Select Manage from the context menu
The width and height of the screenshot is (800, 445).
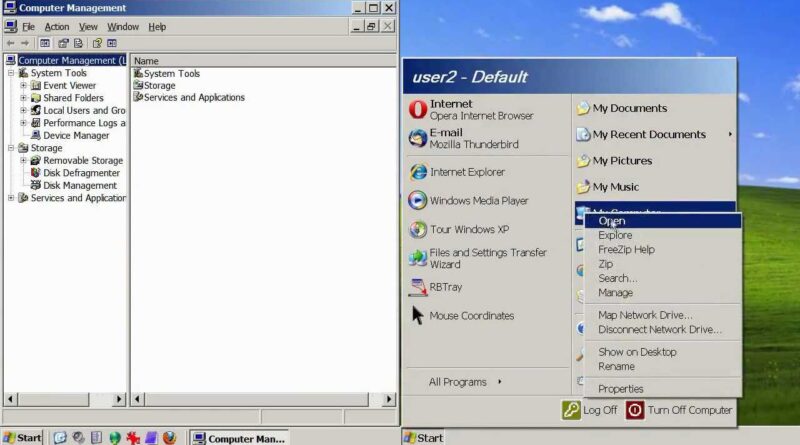coord(662,293)
